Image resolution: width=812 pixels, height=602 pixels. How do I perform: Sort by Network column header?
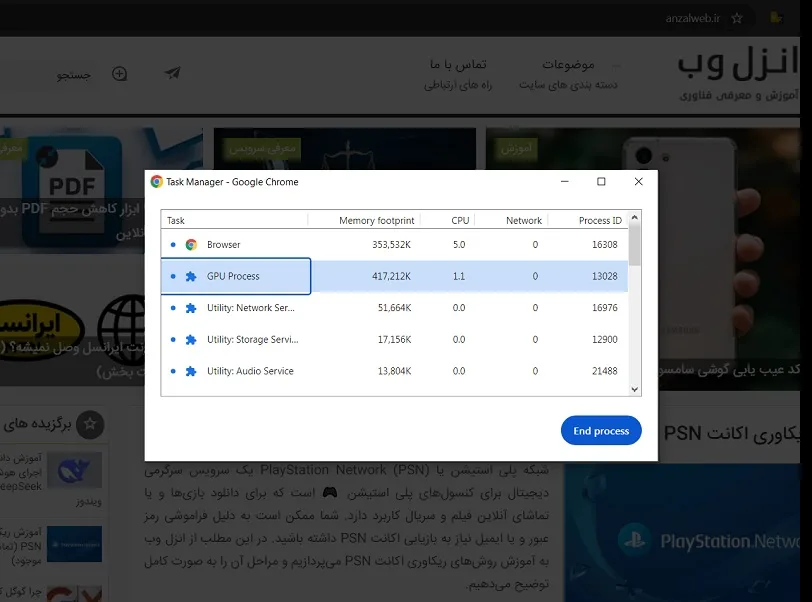524,220
